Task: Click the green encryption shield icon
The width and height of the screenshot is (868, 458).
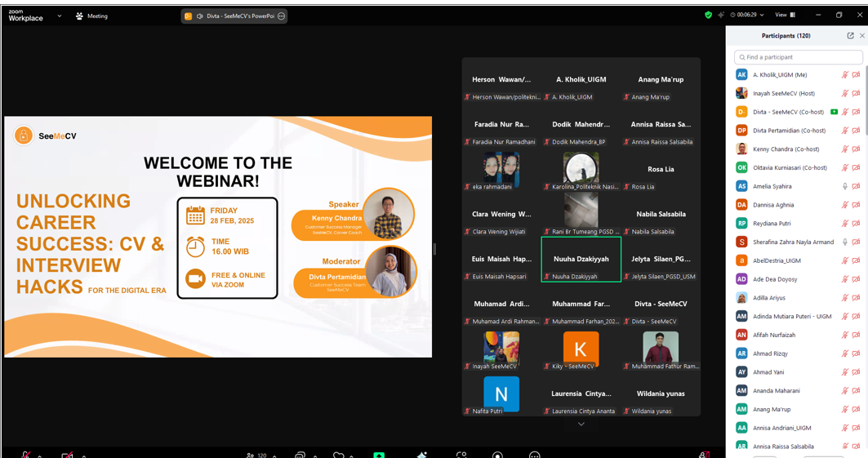Action: tap(708, 15)
